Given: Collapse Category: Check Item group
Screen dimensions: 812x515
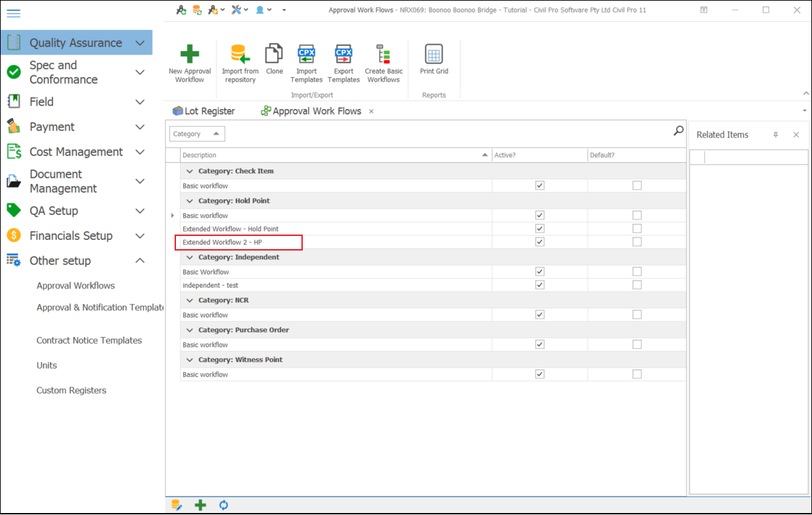Looking at the screenshot, I should (x=189, y=171).
